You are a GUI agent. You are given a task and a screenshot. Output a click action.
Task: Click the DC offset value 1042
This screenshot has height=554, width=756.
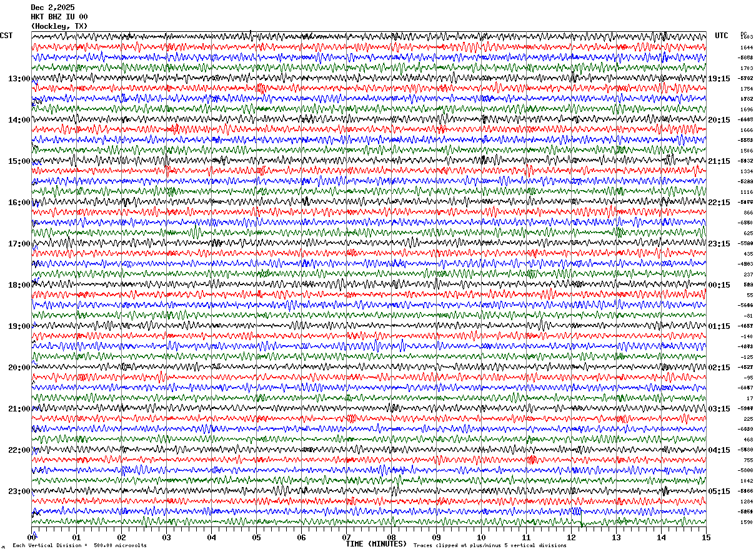click(x=747, y=481)
